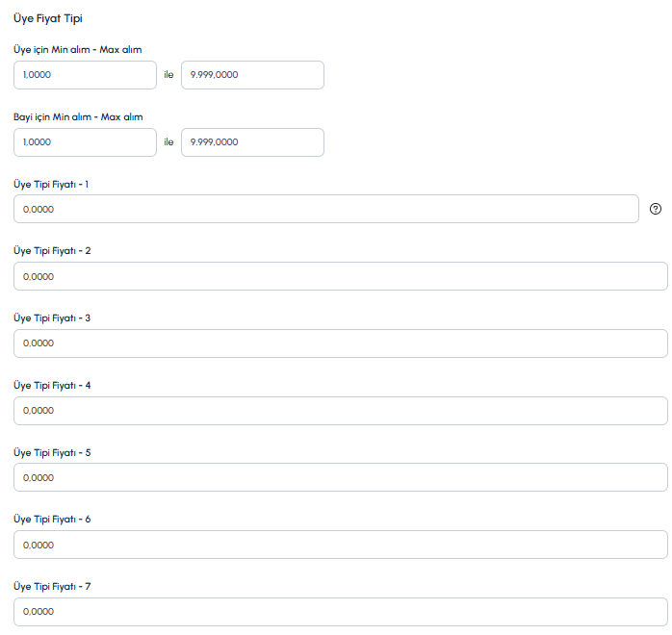Click the 'Üye Tipi Fiyatı - 5' label

click(x=52, y=452)
